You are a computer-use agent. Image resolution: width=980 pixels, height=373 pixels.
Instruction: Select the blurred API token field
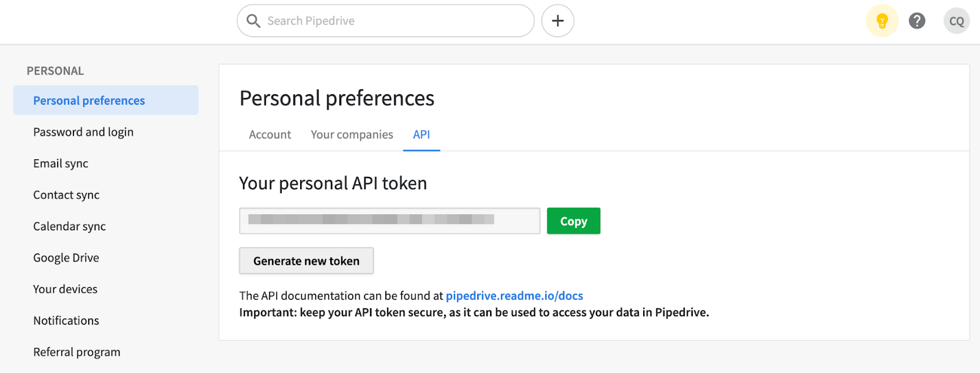(x=390, y=220)
